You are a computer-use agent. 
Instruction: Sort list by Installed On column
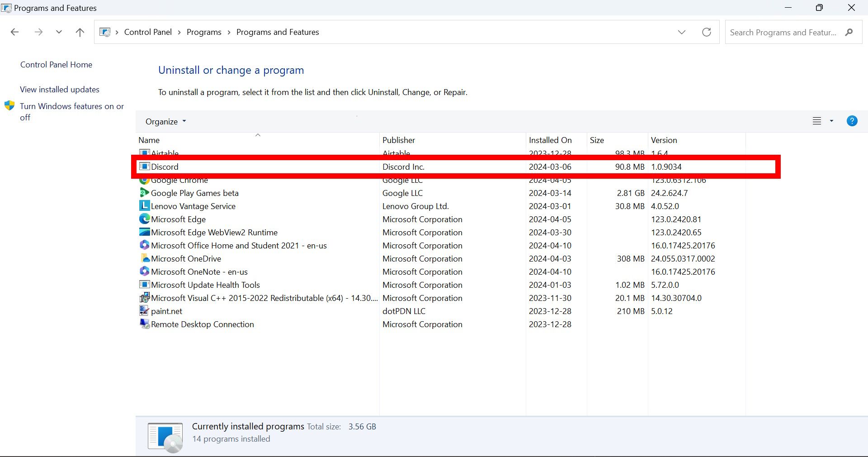coord(550,140)
